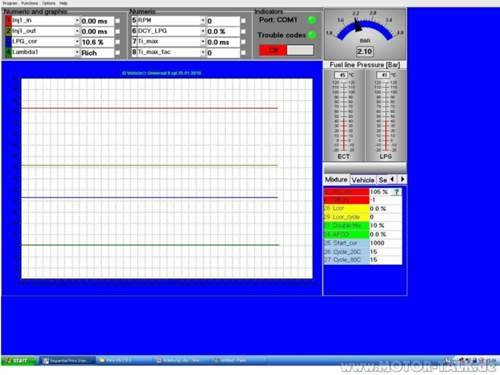The width and height of the screenshot is (500, 375).
Task: Click the Start_cor value field showing 1000
Action: (x=385, y=243)
